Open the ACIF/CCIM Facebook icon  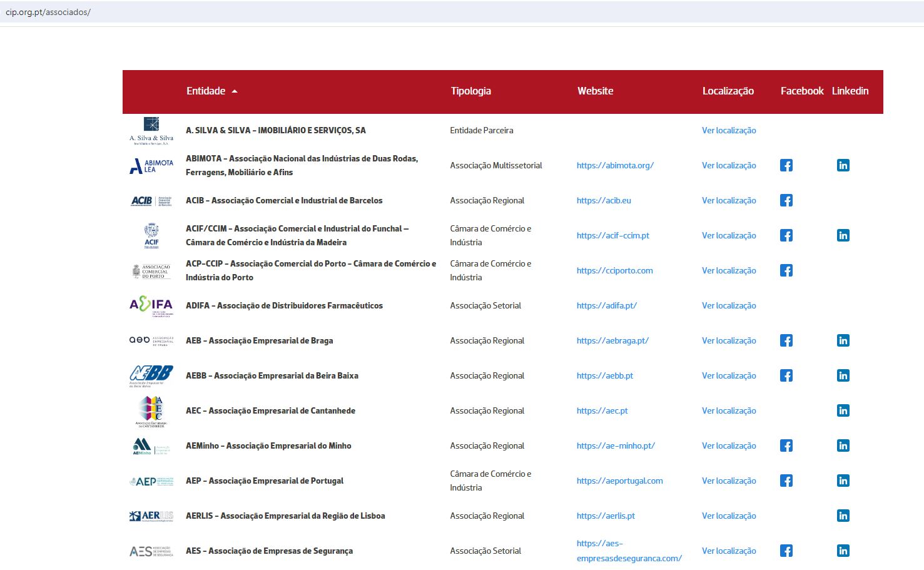[x=786, y=235]
